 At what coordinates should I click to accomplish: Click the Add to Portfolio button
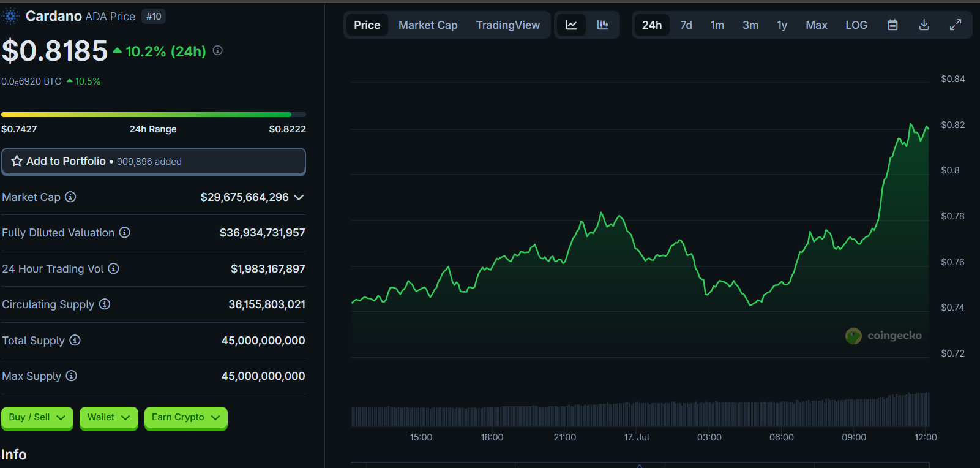[x=154, y=162]
